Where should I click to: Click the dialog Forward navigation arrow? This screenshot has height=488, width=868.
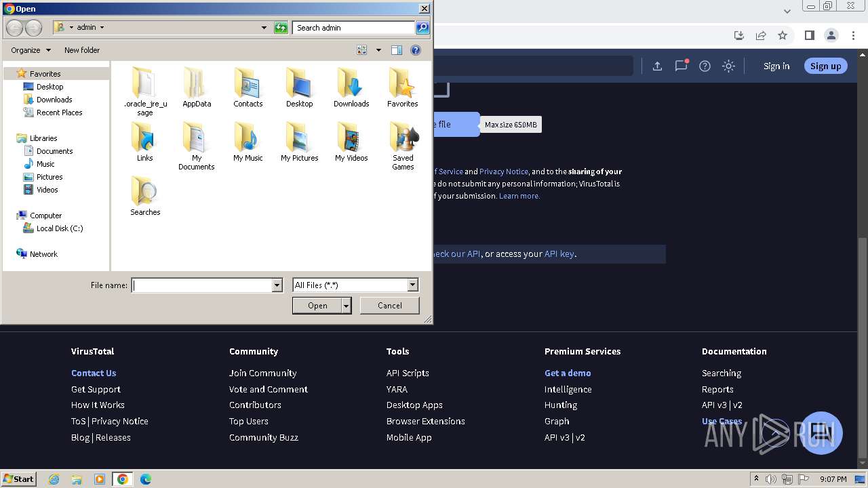pyautogui.click(x=33, y=28)
